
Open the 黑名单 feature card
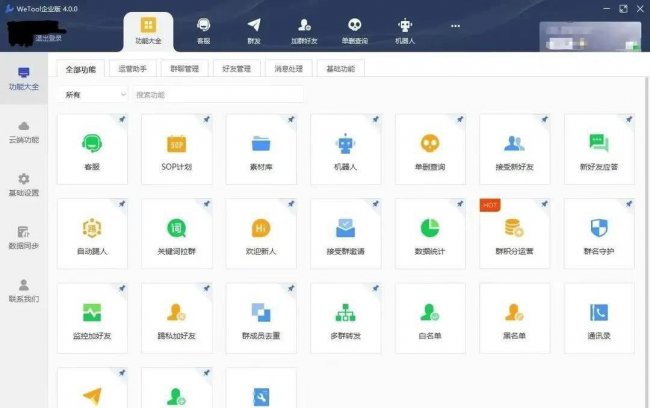tap(515, 318)
